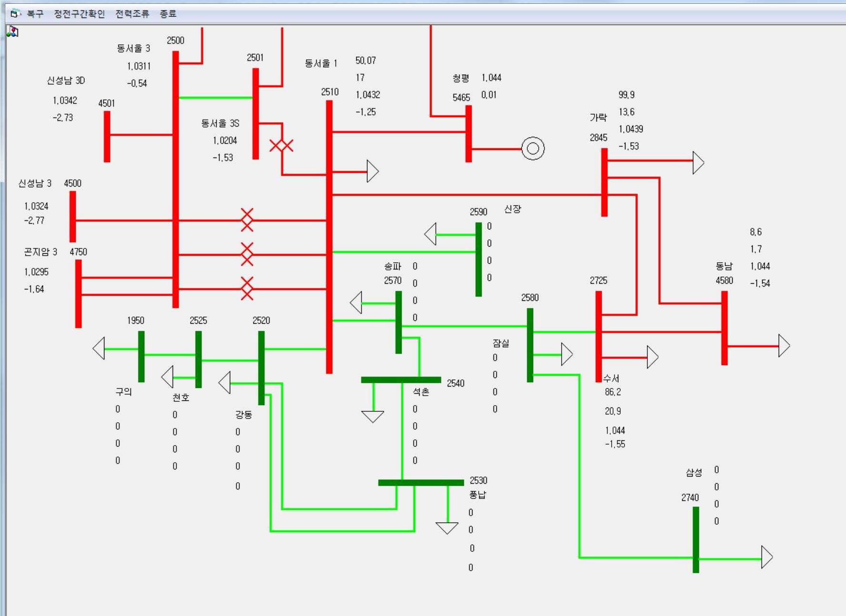Viewport: 846px width, 616px height.
Task: Click the 천호 label
Action: click(x=181, y=397)
